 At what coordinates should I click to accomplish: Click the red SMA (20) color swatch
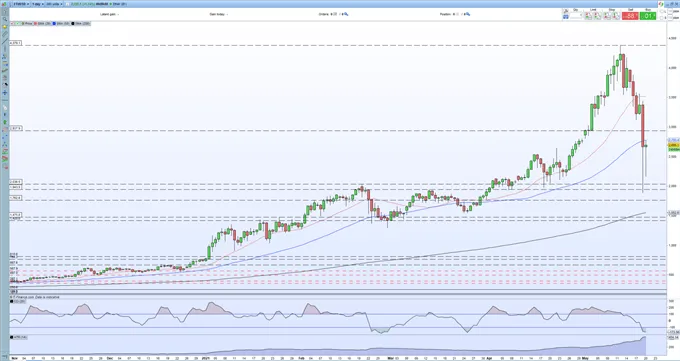[x=35, y=23]
